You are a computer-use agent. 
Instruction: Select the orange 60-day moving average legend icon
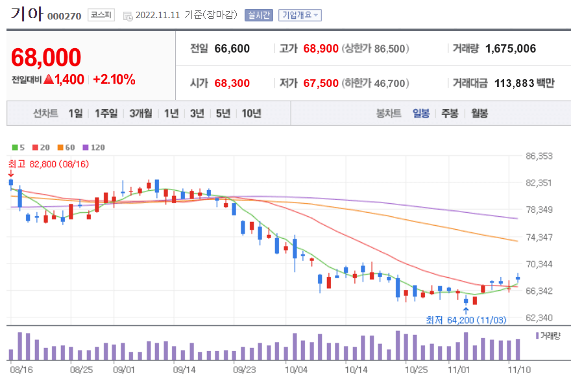[60, 147]
